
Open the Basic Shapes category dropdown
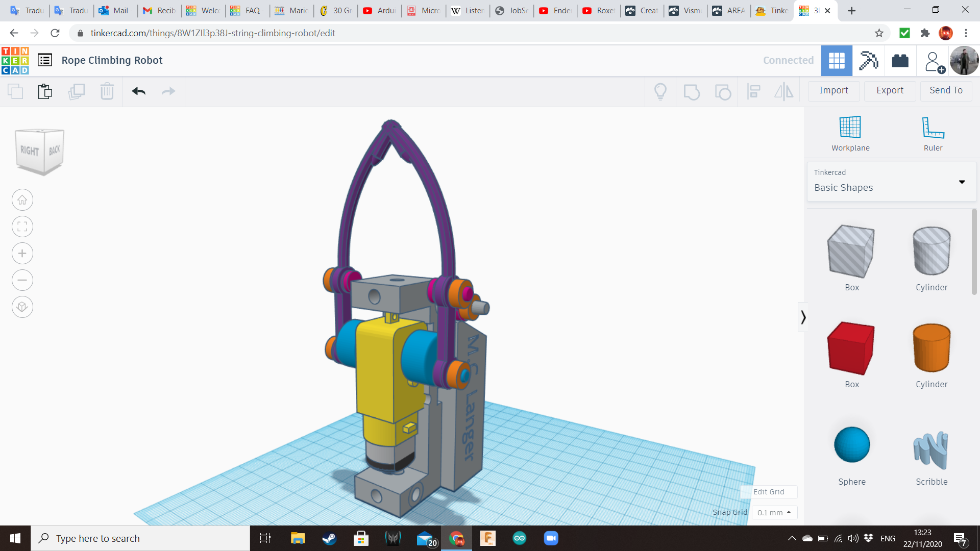891,182
